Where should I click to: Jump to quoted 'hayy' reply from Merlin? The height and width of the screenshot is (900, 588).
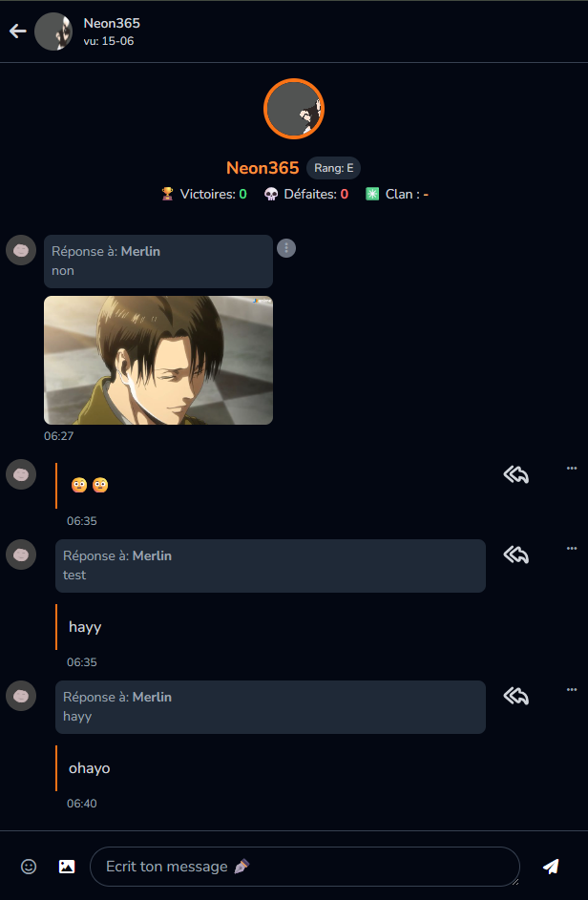[x=270, y=706]
